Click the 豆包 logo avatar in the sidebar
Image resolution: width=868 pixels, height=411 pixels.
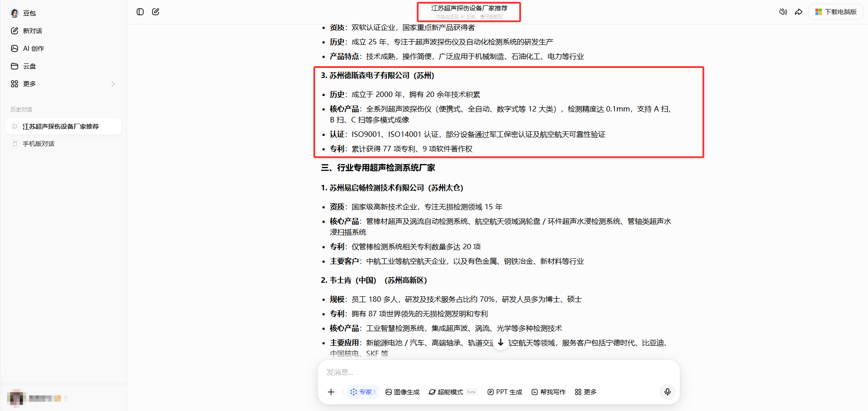15,13
